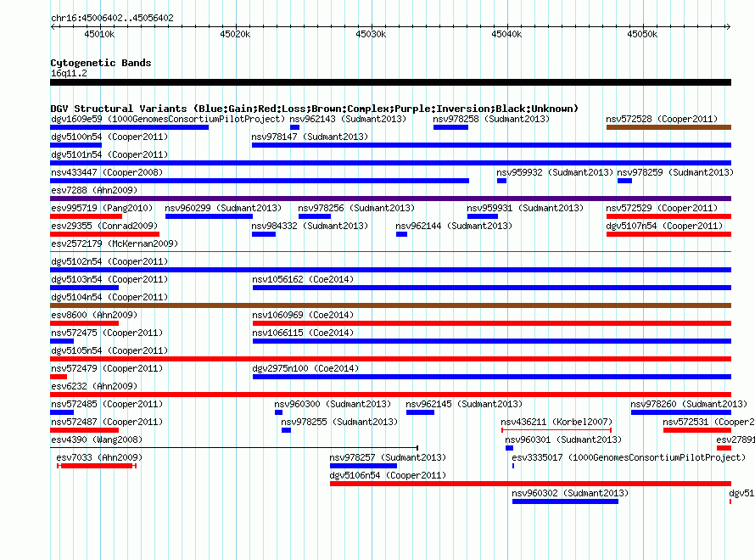The image size is (755, 560).
Task: Select nsv572475 (Cooper2011) label
Action: point(107,333)
